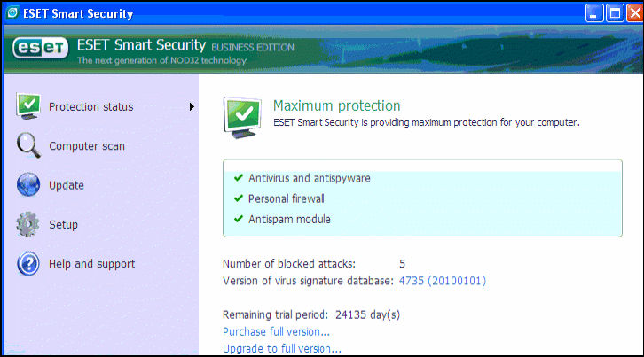This screenshot has width=644, height=357.
Task: Open the Help and support menu item
Action: [x=91, y=263]
